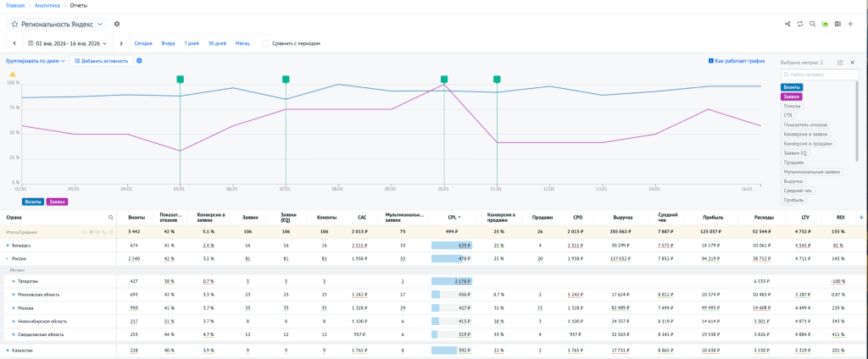Go to Аналитика in the breadcrumb

pos(47,5)
